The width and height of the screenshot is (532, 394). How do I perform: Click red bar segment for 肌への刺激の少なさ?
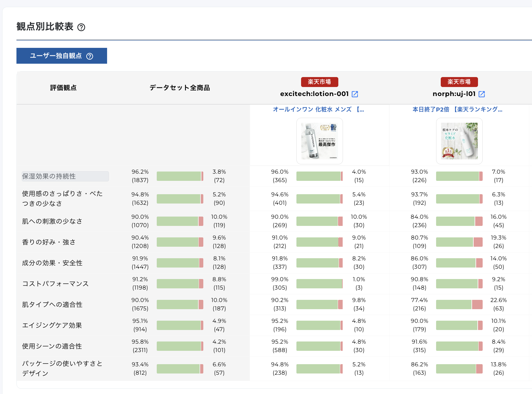(x=201, y=221)
